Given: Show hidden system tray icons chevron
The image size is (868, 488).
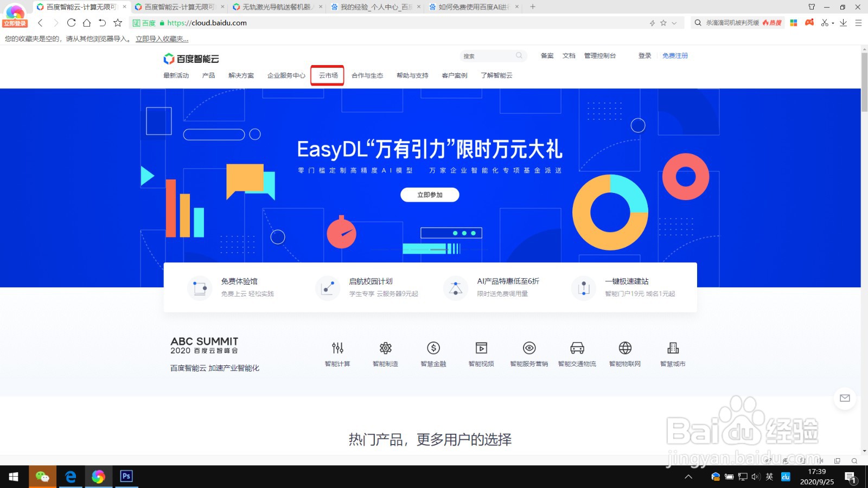Looking at the screenshot, I should tap(688, 477).
